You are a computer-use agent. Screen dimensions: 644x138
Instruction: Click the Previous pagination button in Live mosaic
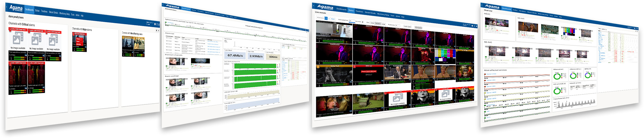(320, 18)
